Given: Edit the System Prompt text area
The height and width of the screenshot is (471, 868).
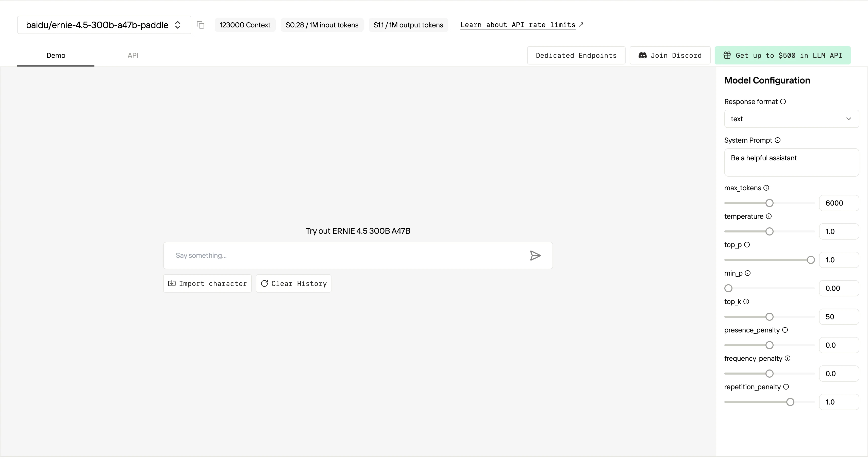Looking at the screenshot, I should pos(792,162).
